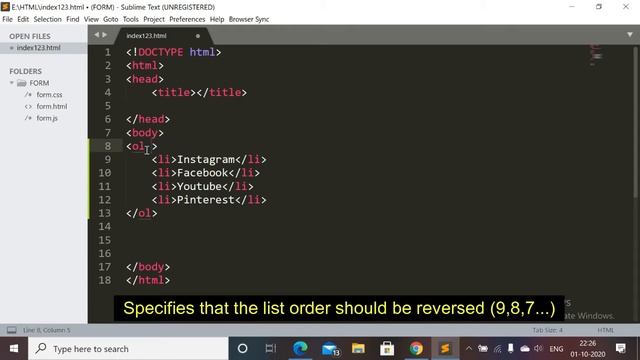Screen dimensions: 640x360
Task: Open the tab list dropdown arrow
Action: [630, 35]
